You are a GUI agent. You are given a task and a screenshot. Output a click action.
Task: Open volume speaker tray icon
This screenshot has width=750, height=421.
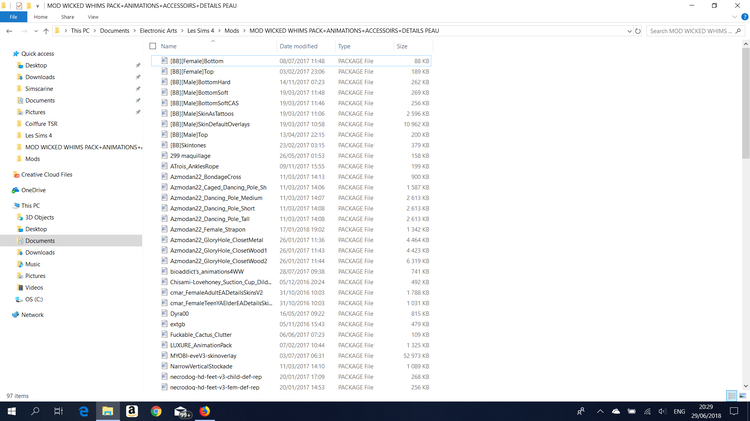click(x=662, y=411)
